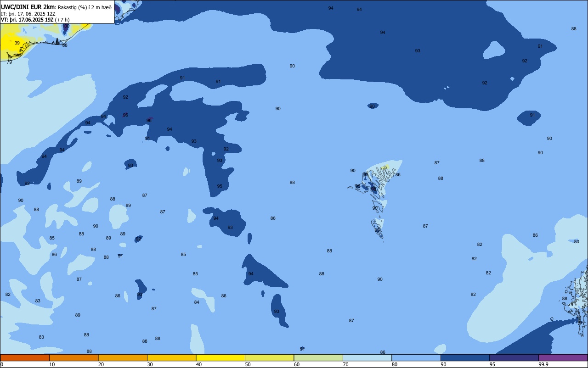
Task: Click the 84 humidity value on the map
Action: tap(197, 302)
